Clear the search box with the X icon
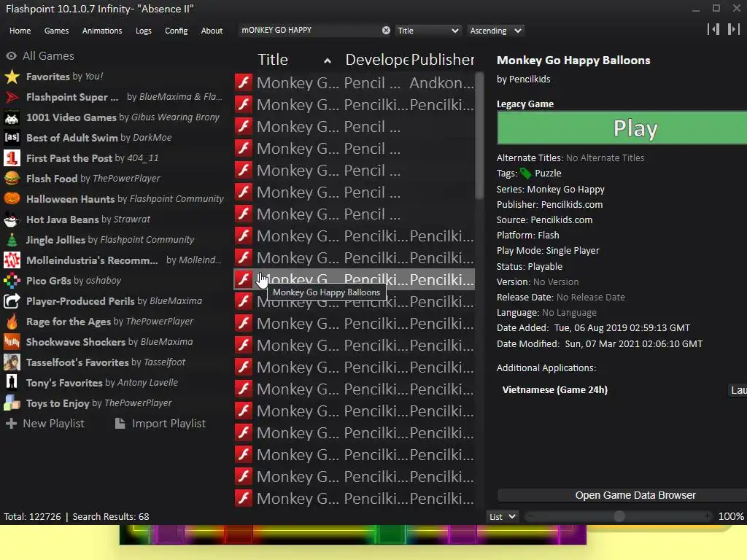Screen dimensions: 747x560 386,31
